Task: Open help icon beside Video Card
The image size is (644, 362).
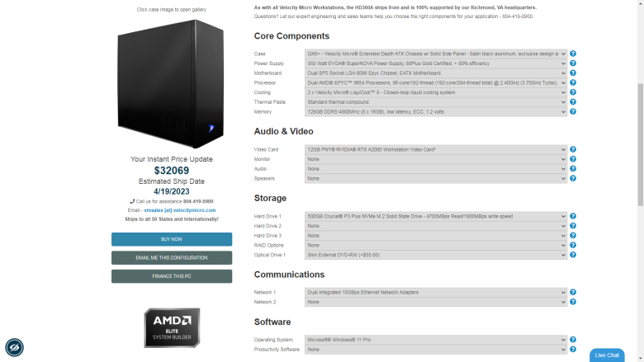Action: [x=573, y=149]
